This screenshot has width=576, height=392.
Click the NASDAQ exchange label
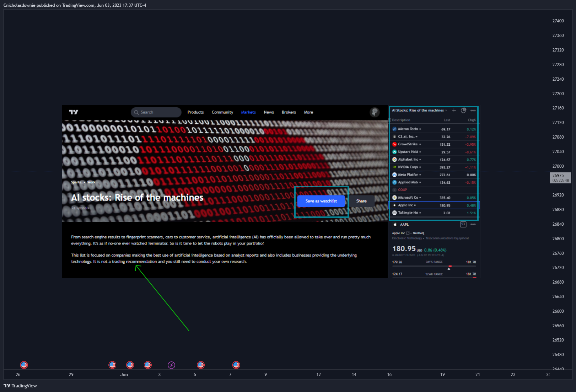(x=419, y=233)
